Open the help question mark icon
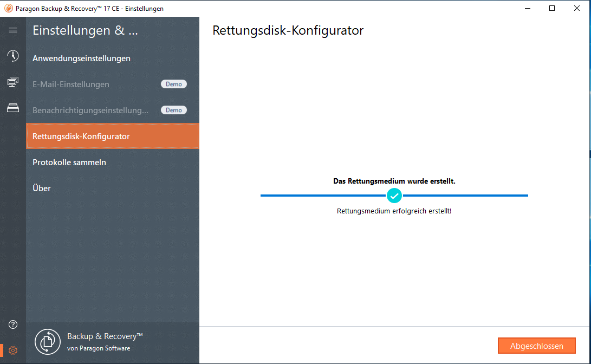591x364 pixels. coord(13,324)
